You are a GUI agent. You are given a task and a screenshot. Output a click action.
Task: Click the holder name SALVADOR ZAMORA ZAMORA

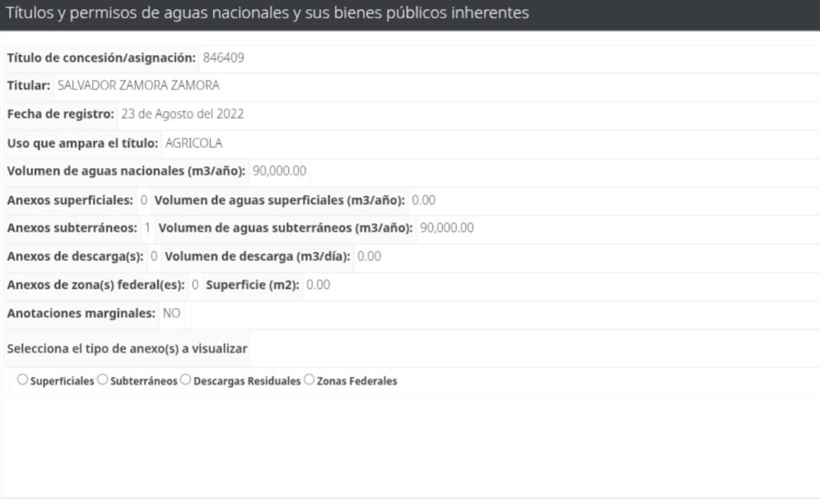click(x=138, y=85)
